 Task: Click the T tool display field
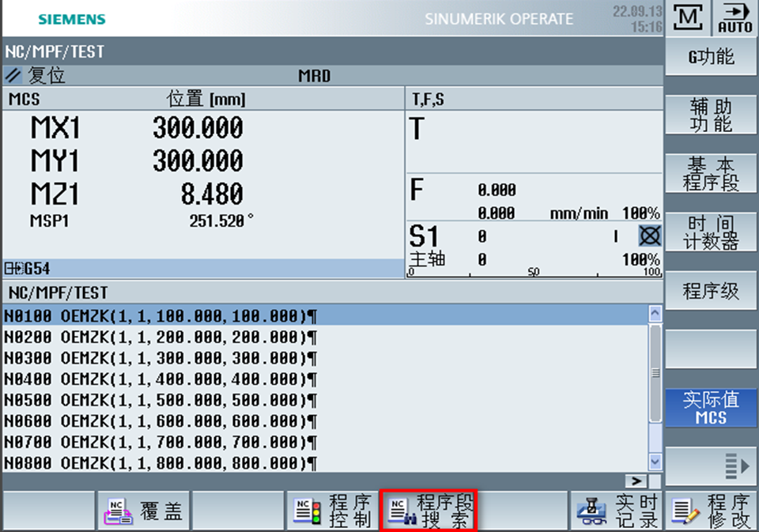pos(534,141)
